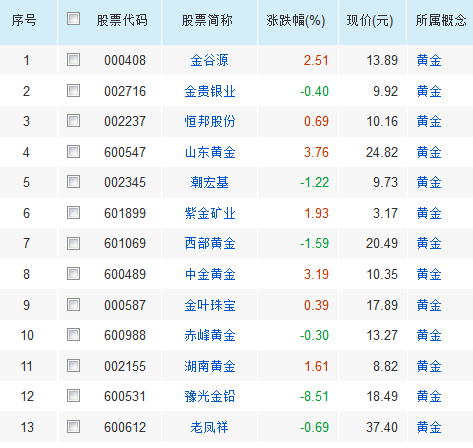Open 黄金 concept link in row 1
The height and width of the screenshot is (448, 473).
click(429, 60)
